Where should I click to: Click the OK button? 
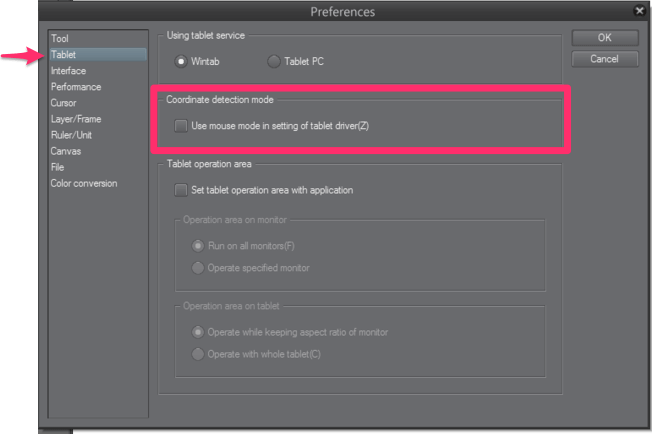coord(605,38)
